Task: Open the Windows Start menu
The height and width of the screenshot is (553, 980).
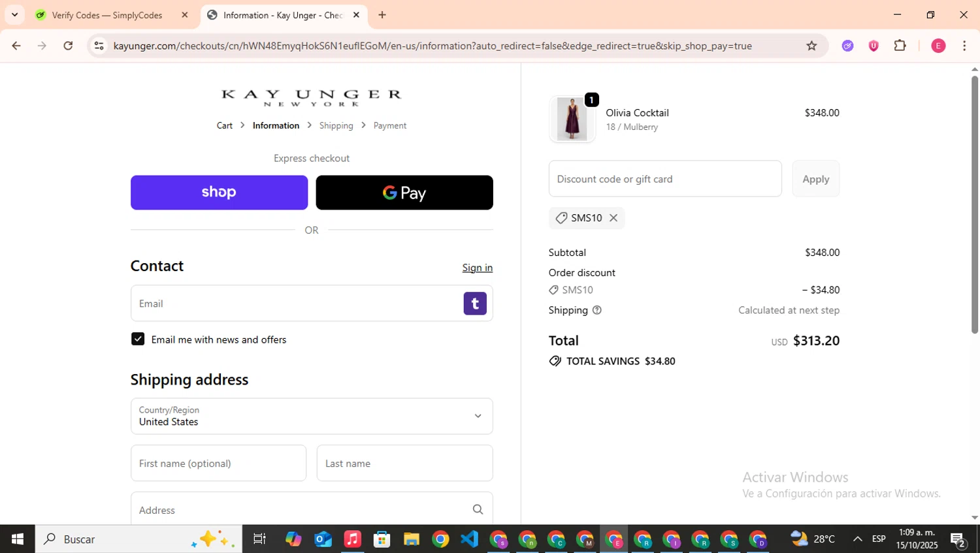Action: click(x=18, y=539)
